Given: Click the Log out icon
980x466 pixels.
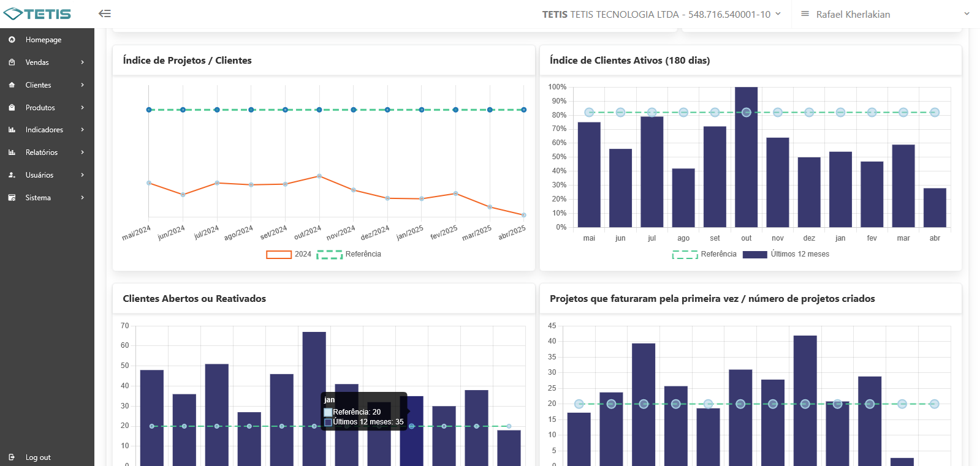Looking at the screenshot, I should click(x=12, y=457).
